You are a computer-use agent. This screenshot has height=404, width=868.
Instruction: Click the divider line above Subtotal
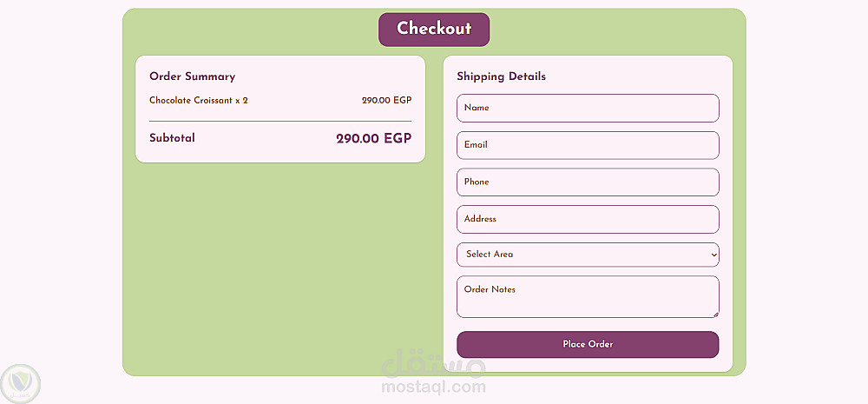pos(280,122)
